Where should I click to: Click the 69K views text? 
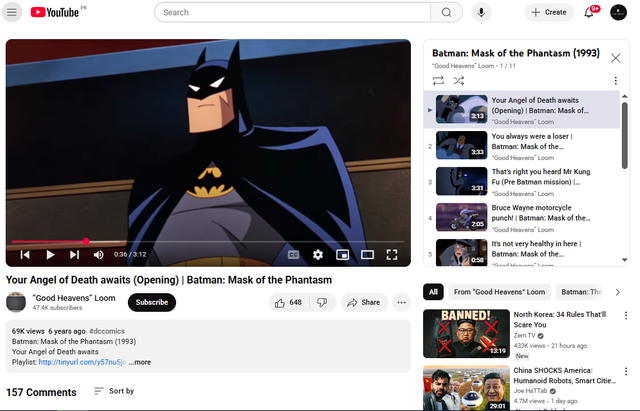click(x=28, y=331)
